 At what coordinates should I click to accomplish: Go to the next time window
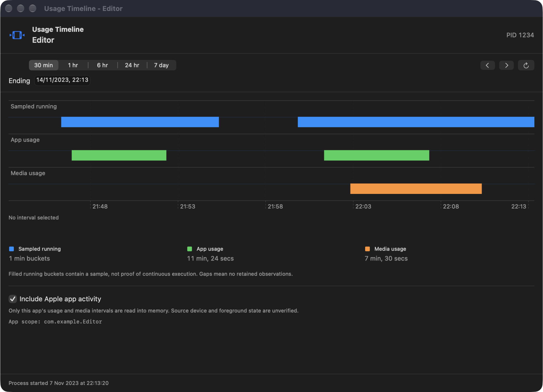506,65
